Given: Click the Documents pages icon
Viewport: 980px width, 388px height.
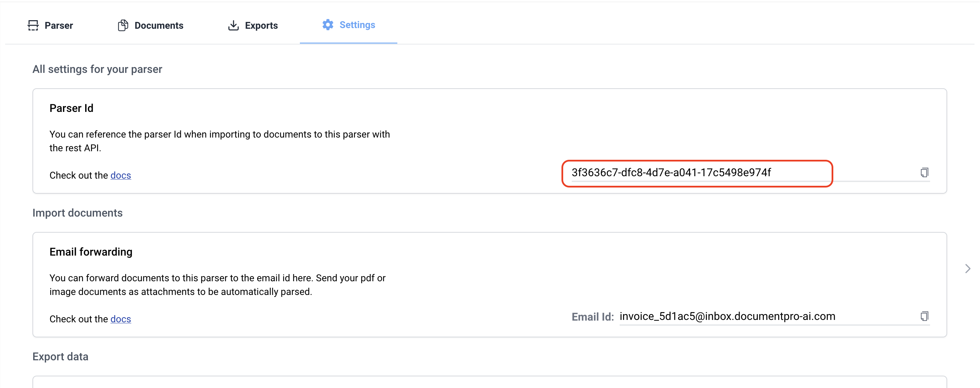Looking at the screenshot, I should 123,25.
